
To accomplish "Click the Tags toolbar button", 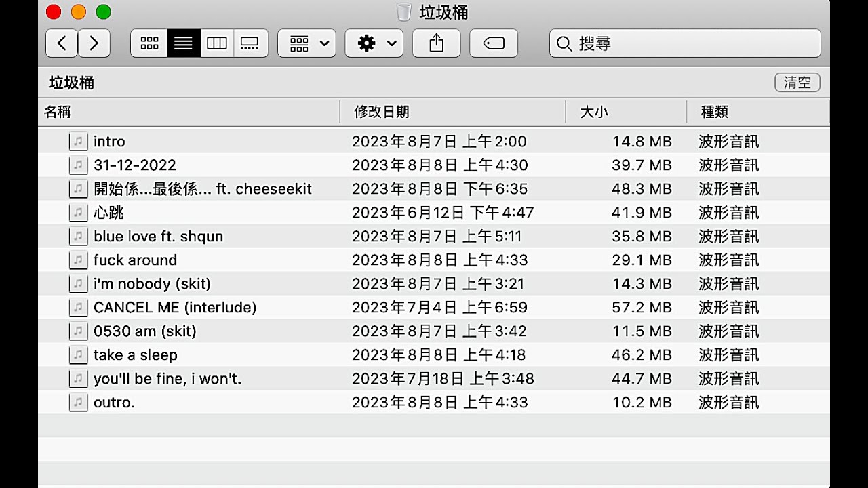I will (494, 43).
